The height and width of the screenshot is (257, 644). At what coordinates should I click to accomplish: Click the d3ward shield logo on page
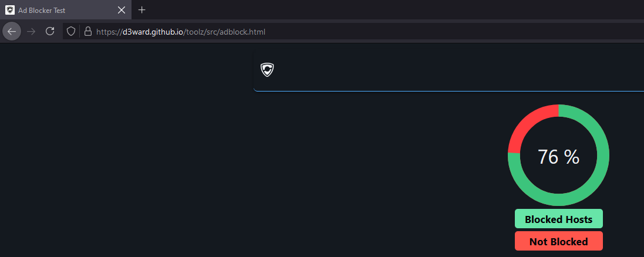point(267,70)
